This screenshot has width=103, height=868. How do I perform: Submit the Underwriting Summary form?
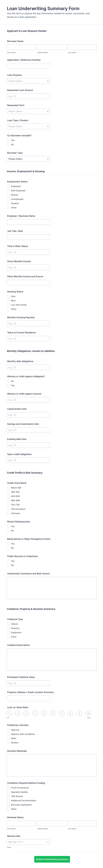pyautogui.click(x=52, y=859)
